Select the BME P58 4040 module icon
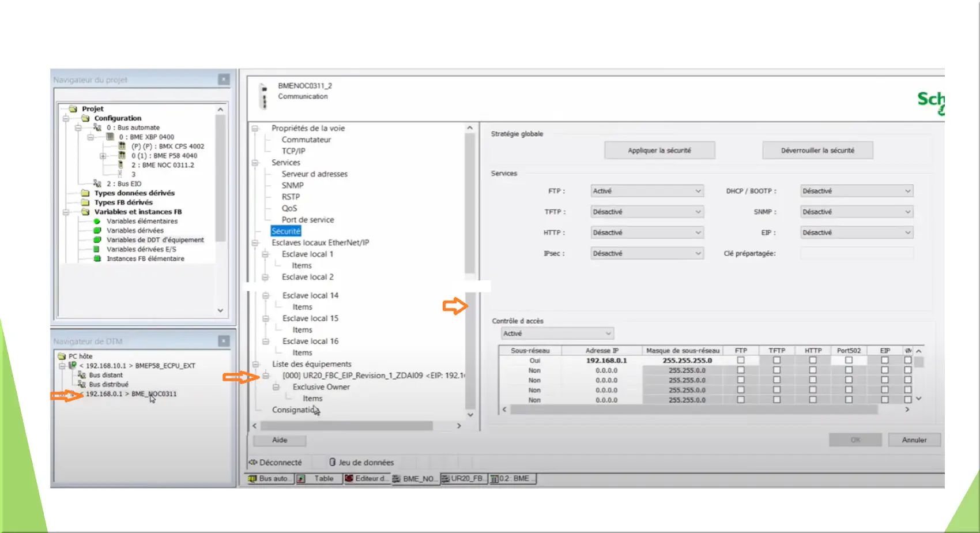The width and height of the screenshot is (980, 533). click(122, 155)
